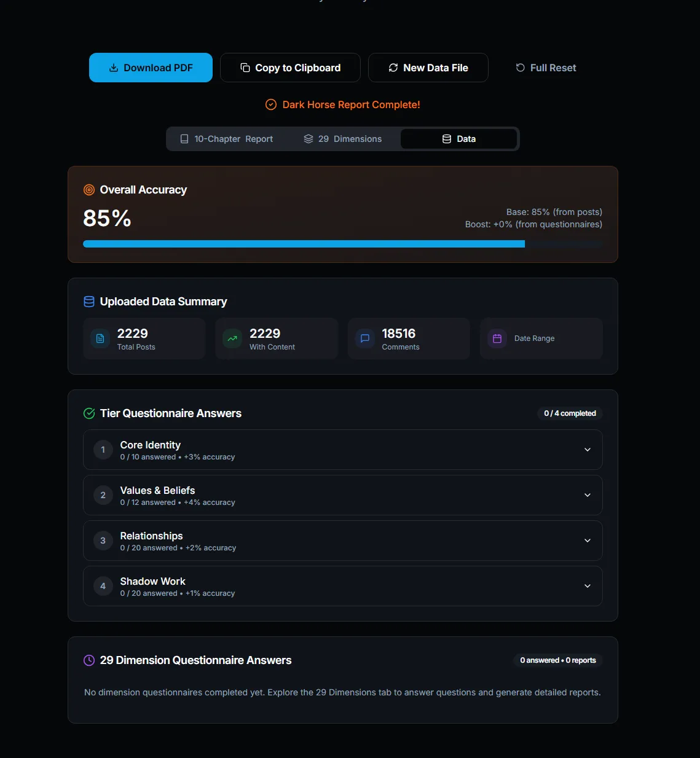Click '0 / 12 answered • +4% accuracy' text
700x758 pixels.
pos(178,502)
